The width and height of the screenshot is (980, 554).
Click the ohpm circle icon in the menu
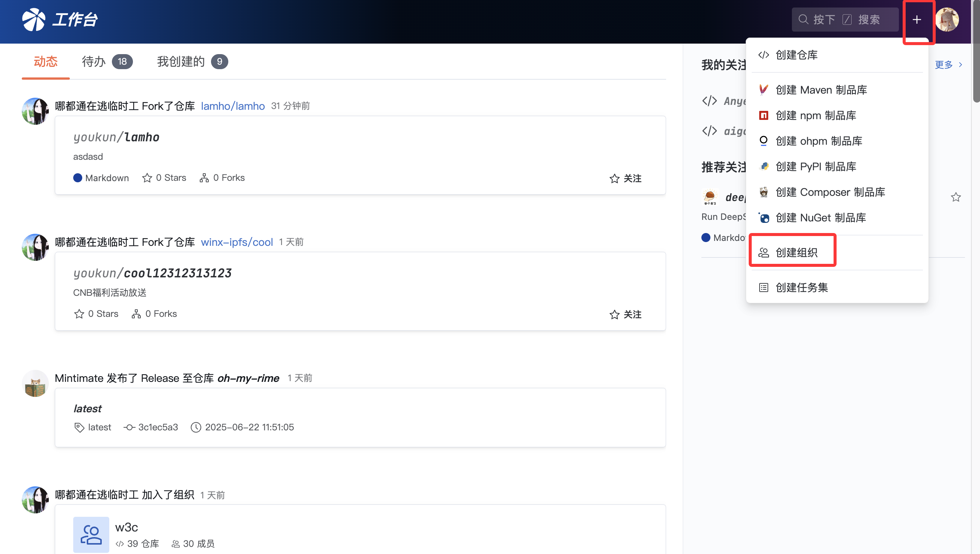click(763, 141)
